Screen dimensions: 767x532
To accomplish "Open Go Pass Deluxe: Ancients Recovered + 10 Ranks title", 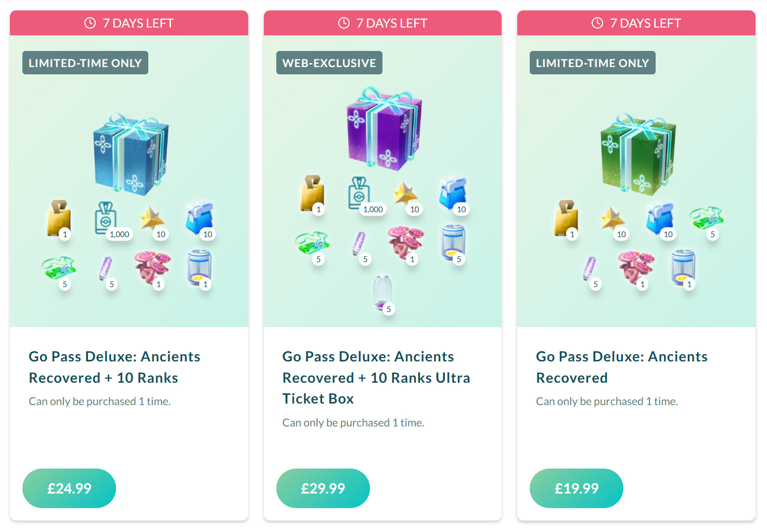I will (114, 367).
